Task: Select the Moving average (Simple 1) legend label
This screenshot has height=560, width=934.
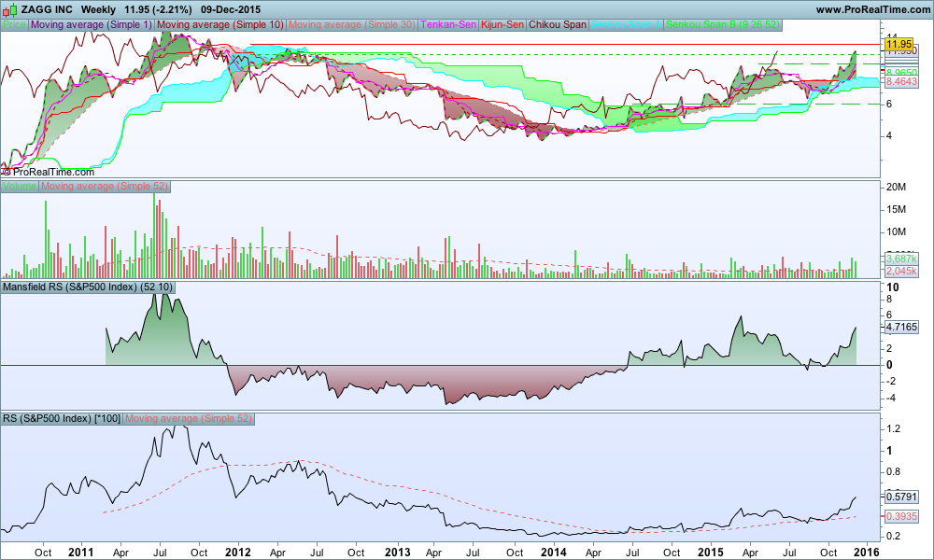Action: [x=92, y=25]
